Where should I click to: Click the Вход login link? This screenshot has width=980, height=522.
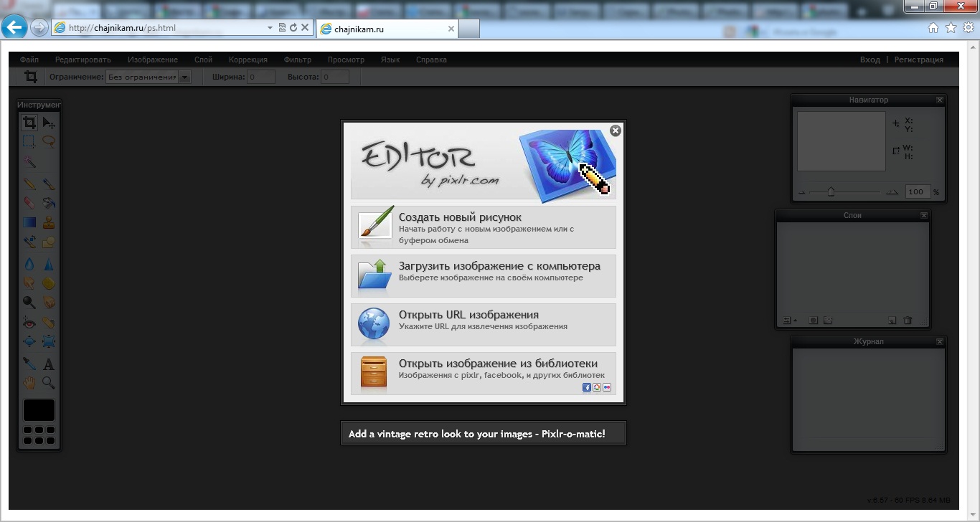[x=870, y=60]
